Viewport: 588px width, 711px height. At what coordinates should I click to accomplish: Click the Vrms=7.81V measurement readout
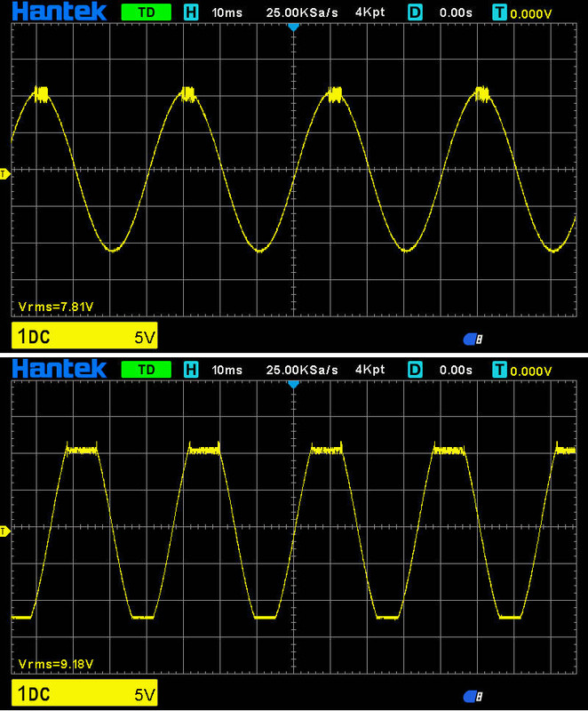[x=56, y=307]
